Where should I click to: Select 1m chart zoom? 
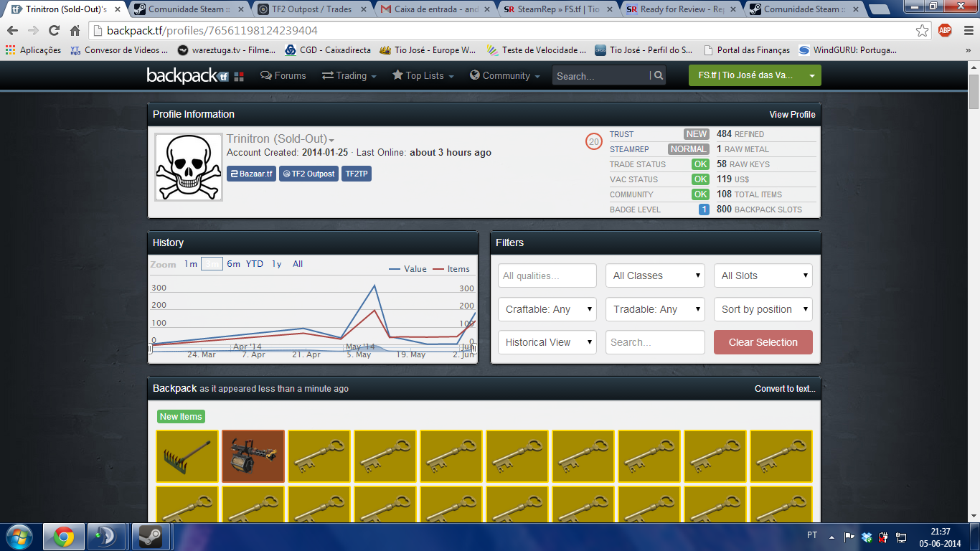click(x=190, y=264)
